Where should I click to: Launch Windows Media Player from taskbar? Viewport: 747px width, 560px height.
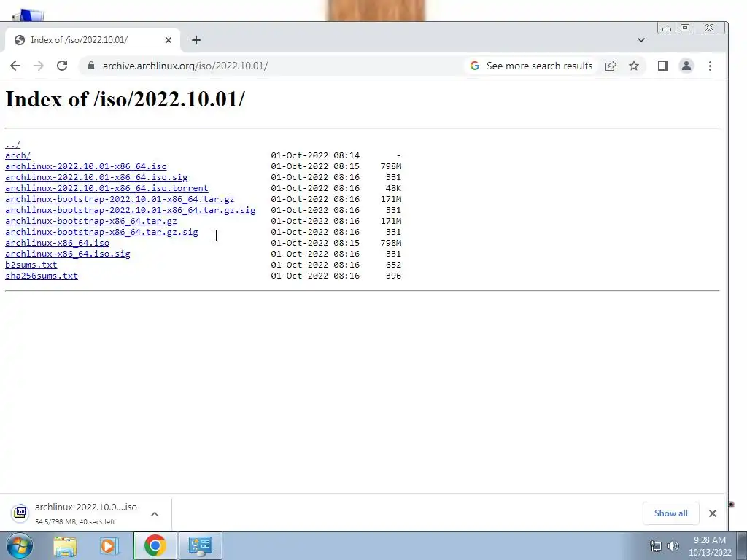point(109,545)
